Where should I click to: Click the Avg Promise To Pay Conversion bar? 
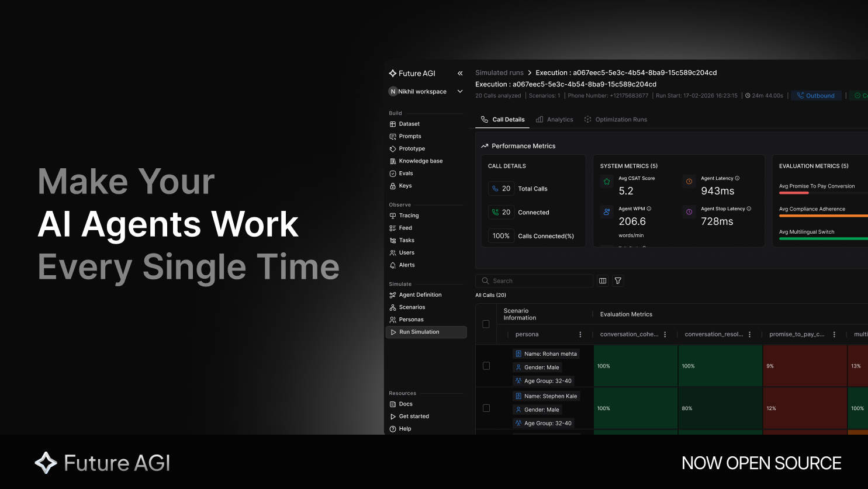coord(824,193)
